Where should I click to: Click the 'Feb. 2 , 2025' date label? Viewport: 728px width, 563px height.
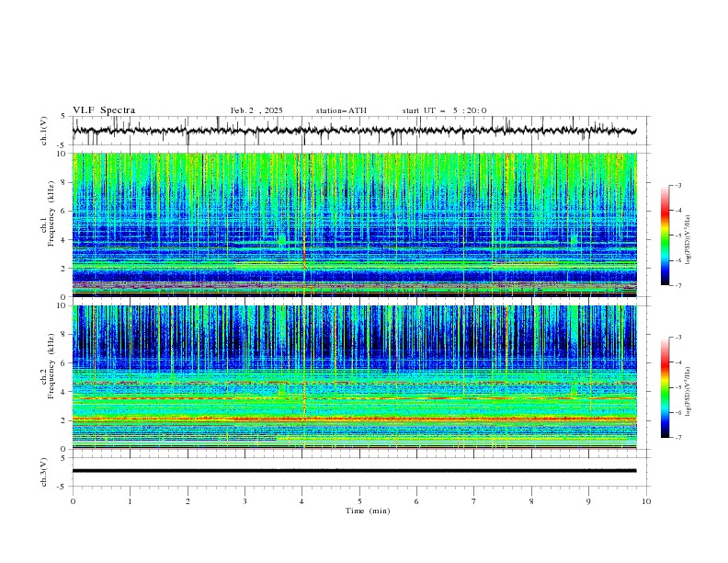tap(256, 110)
